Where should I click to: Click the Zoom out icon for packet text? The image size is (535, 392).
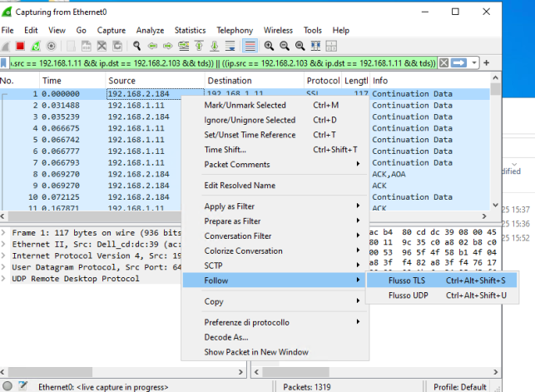click(x=285, y=46)
